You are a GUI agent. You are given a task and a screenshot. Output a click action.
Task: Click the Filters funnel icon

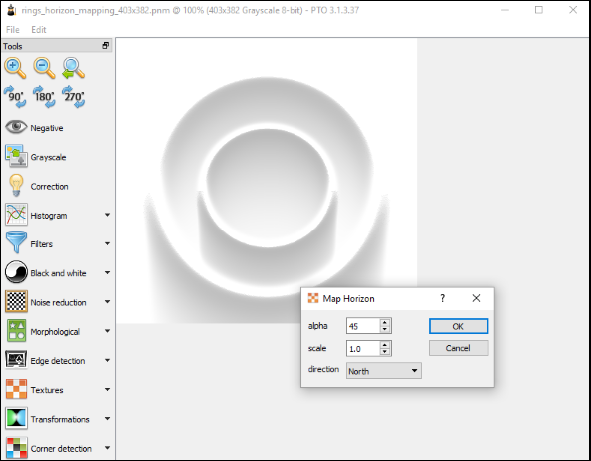tap(16, 242)
